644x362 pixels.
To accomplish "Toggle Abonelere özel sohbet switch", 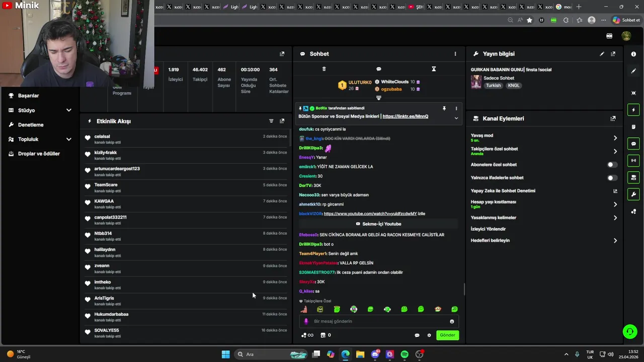I will point(612,164).
